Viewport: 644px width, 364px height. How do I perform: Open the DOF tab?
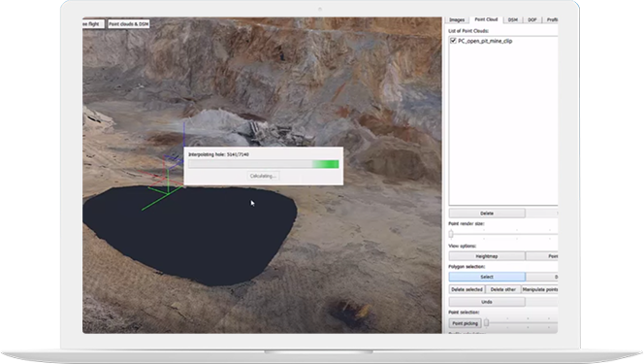532,19
